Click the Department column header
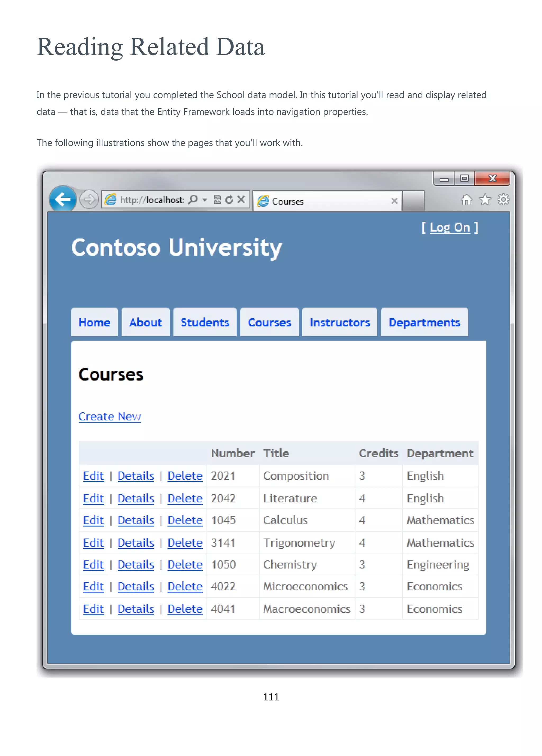 tap(440, 453)
